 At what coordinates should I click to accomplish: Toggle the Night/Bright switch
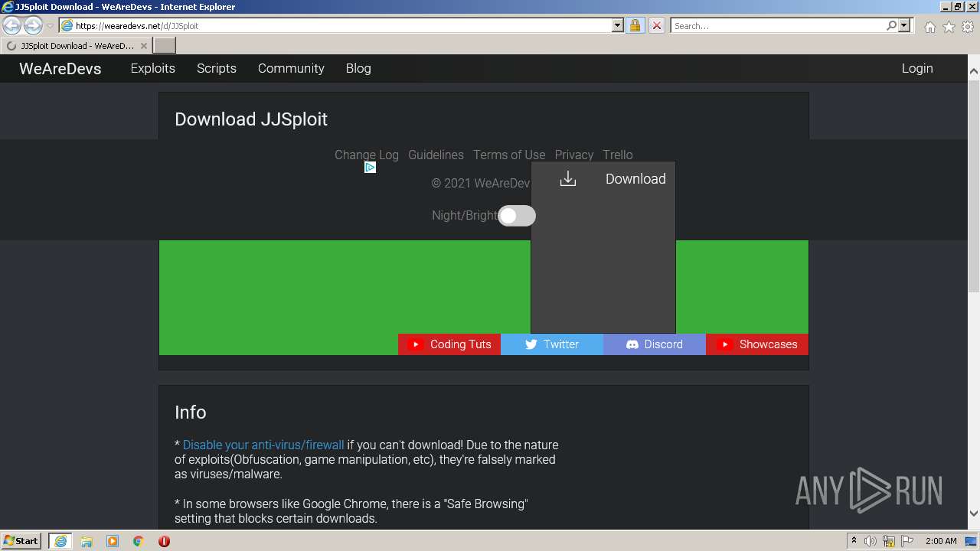517,216
